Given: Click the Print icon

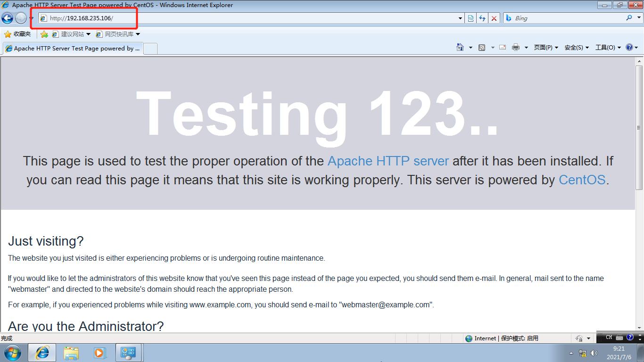Looking at the screenshot, I should pyautogui.click(x=516, y=47).
